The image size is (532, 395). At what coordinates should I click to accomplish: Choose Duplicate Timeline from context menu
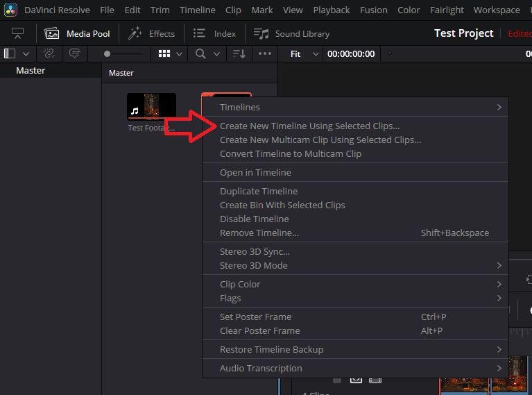click(x=259, y=191)
